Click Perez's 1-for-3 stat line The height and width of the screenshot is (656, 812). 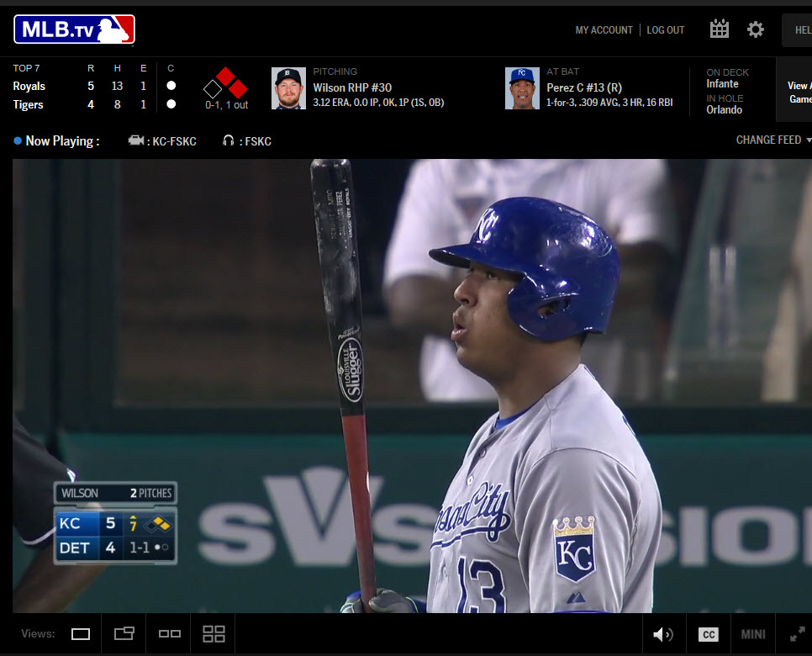click(609, 103)
